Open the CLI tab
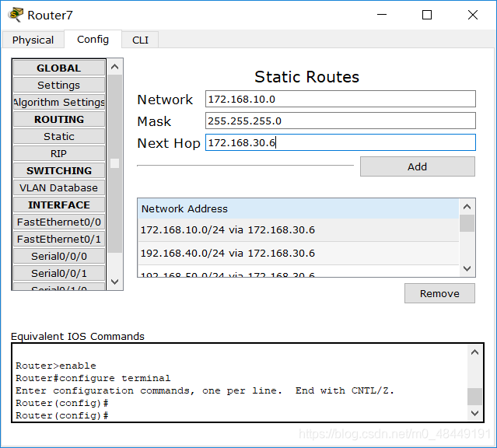Image resolution: width=497 pixels, height=448 pixels. click(x=140, y=40)
